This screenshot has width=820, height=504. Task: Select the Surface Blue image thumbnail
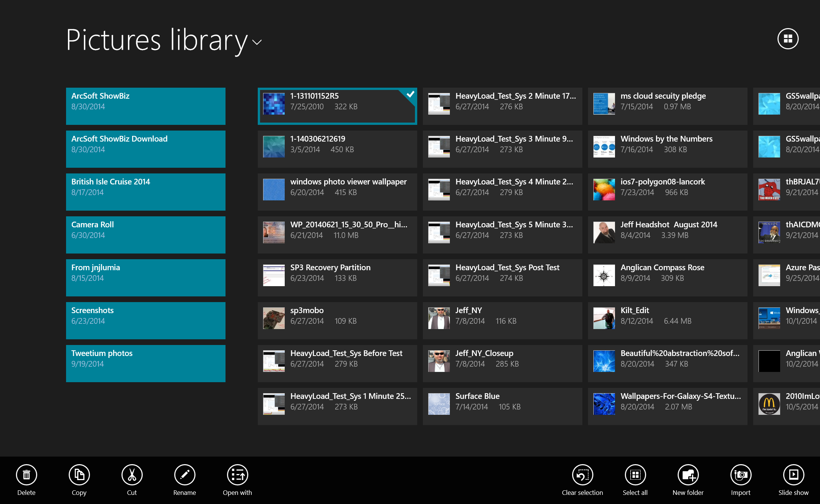point(439,404)
